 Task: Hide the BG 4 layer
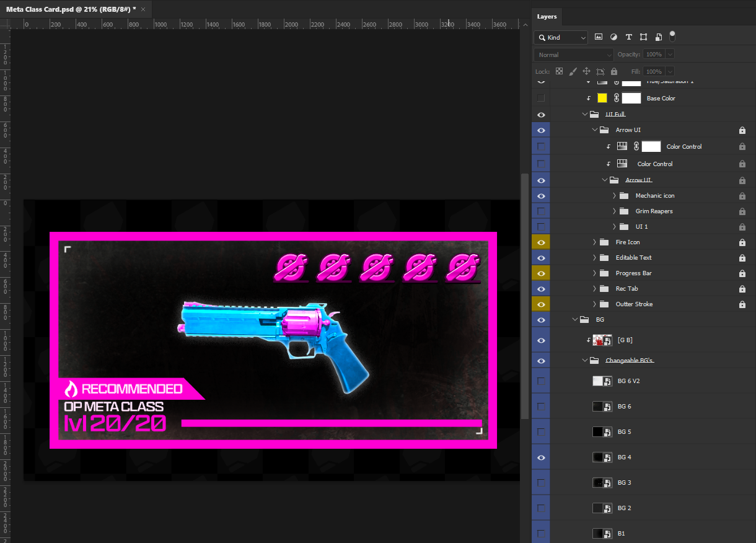click(541, 457)
